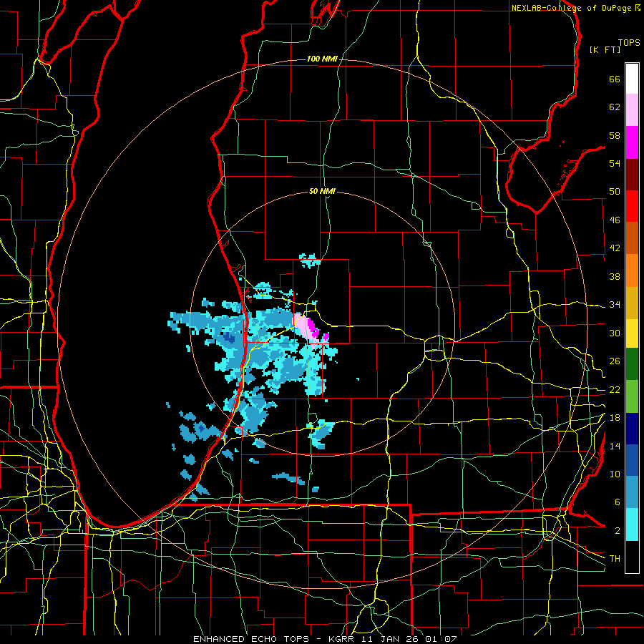This screenshot has width=644, height=644.
Task: Click the yellow 34 kft legend swatch
Action: coord(632,333)
